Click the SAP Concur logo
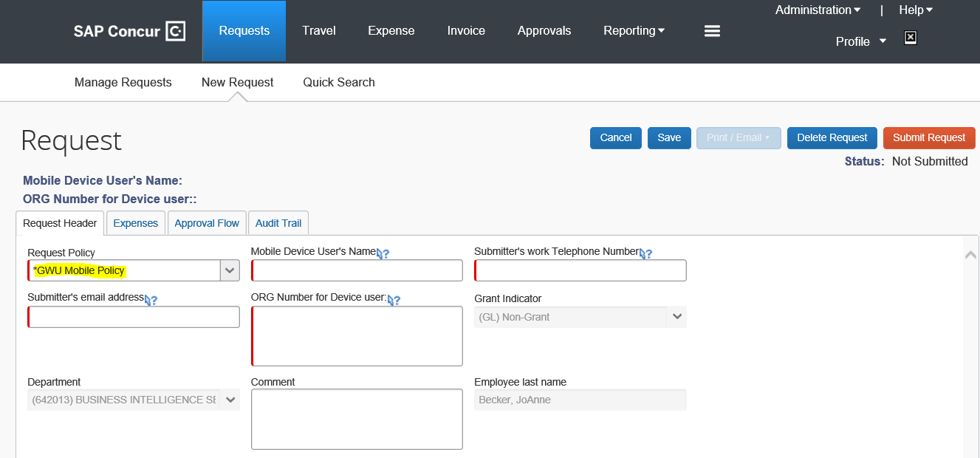This screenshot has width=980, height=458. pos(129,31)
